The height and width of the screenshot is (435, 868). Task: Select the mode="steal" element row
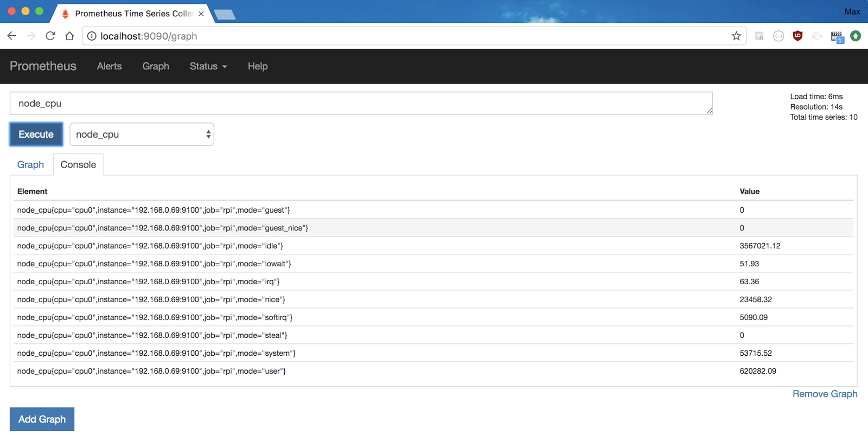(433, 335)
